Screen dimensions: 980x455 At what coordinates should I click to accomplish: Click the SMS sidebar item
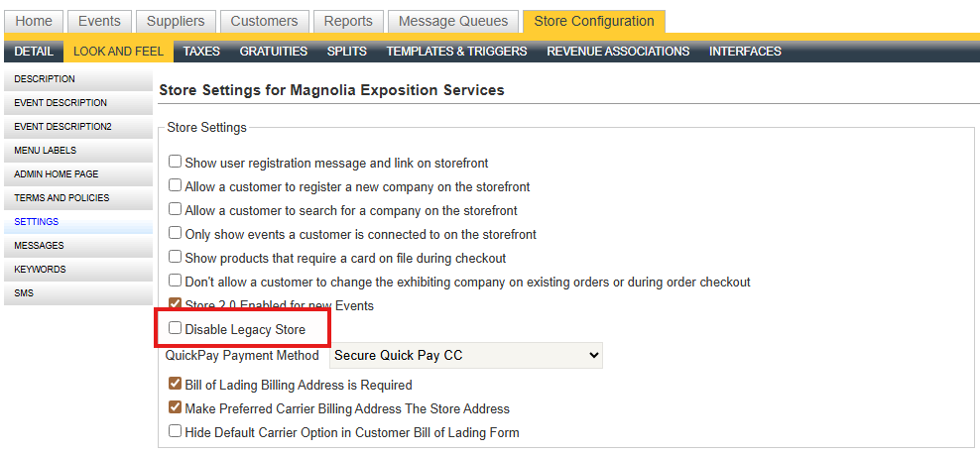coord(24,293)
